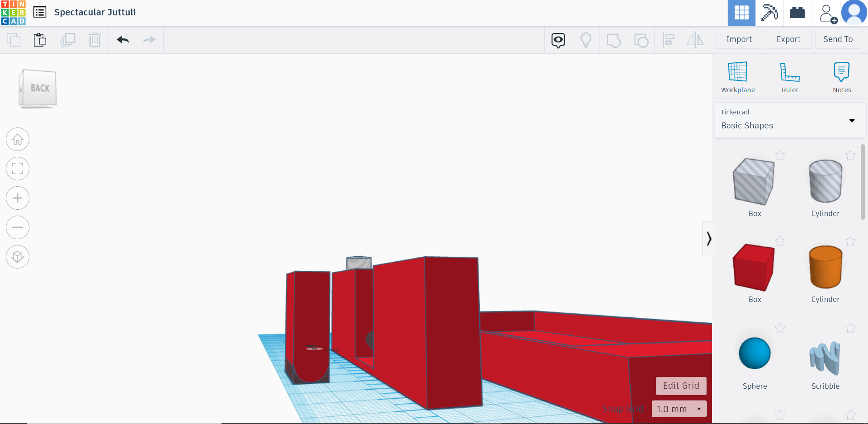Image resolution: width=868 pixels, height=424 pixels.
Task: Click the Undo arrow icon
Action: point(122,40)
